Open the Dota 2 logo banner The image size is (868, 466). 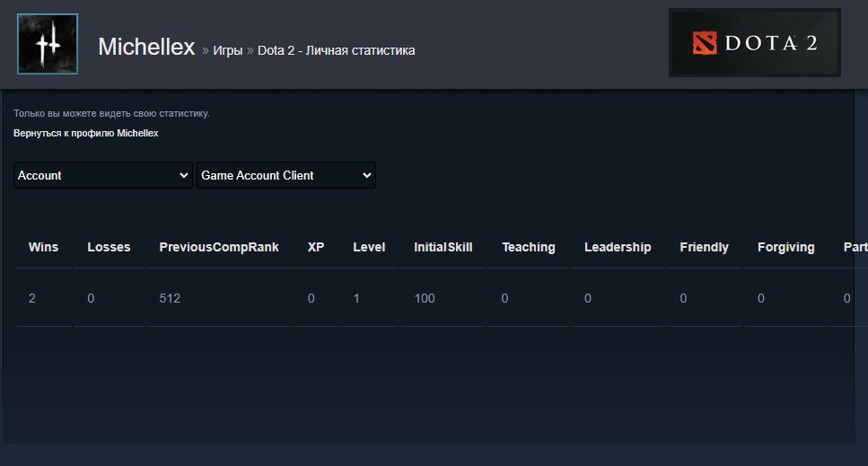[x=755, y=42]
